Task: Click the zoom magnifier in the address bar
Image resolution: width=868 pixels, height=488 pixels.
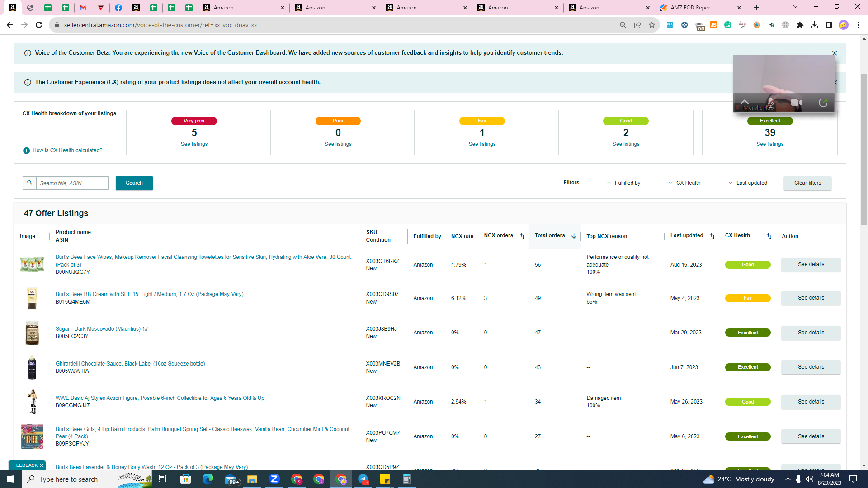Action: click(x=623, y=25)
